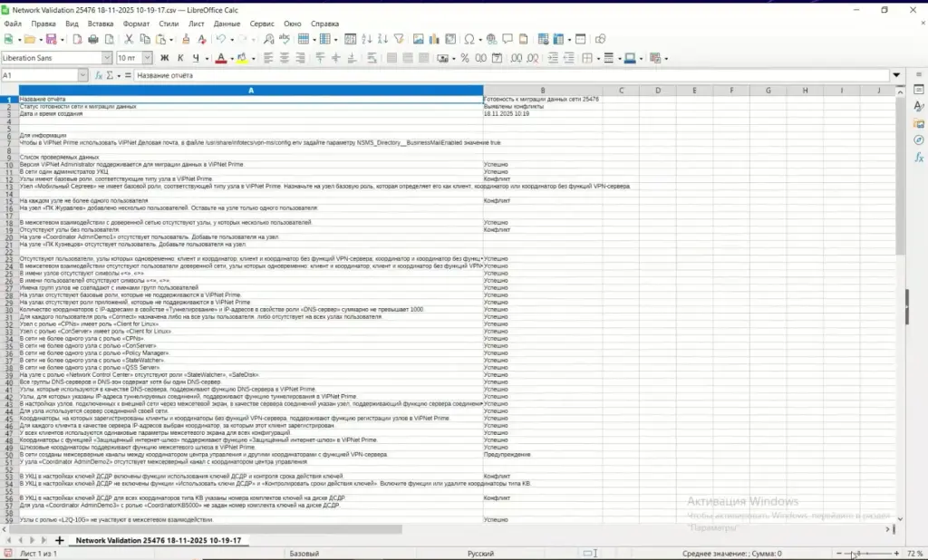Sort descending Z to A
This screenshot has width=928, height=560.
383,39
